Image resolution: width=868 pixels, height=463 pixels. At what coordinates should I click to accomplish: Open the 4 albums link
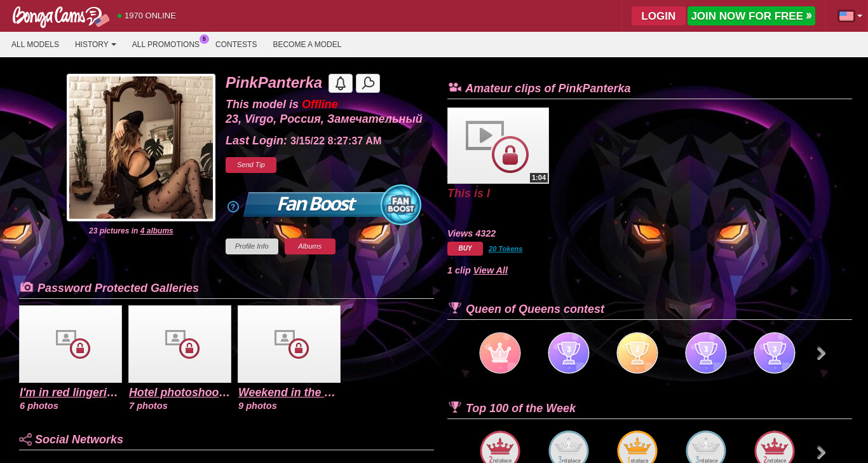(x=157, y=231)
